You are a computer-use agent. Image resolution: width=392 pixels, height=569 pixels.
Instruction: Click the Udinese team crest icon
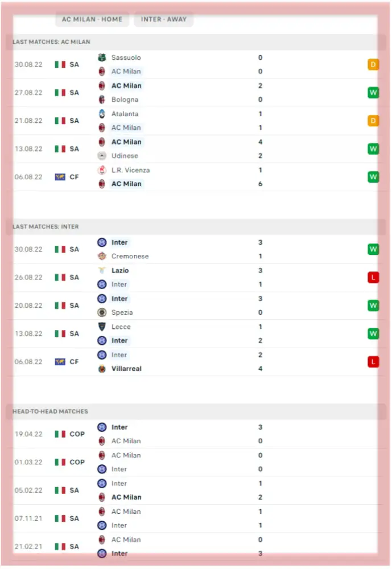[102, 156]
